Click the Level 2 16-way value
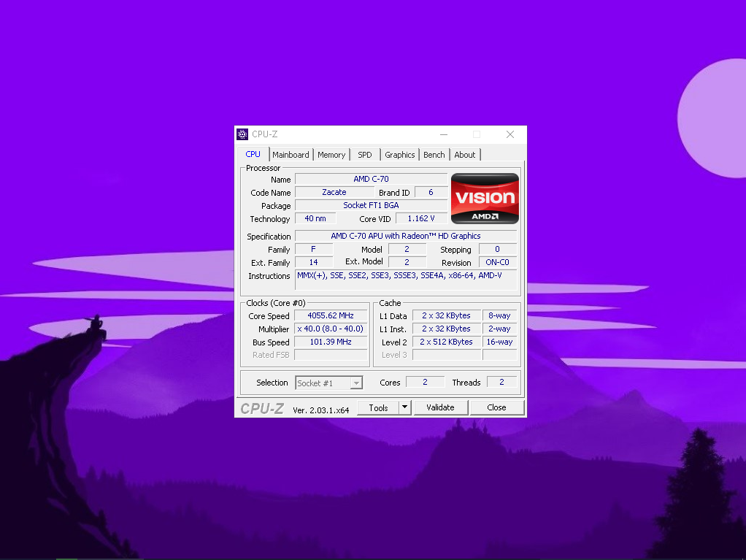 [499, 342]
